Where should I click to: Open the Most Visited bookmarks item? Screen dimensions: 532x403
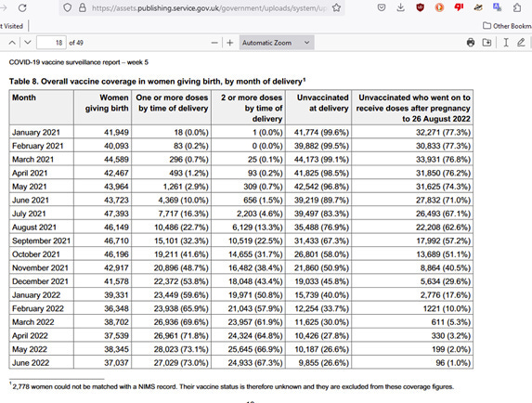[x=11, y=26]
